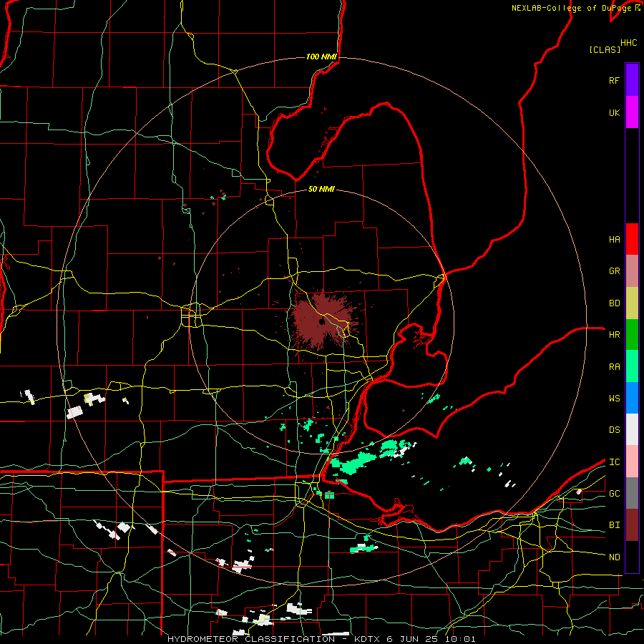This screenshot has height=644, width=644.
Task: Select the red HA legend swatch
Action: (x=632, y=239)
